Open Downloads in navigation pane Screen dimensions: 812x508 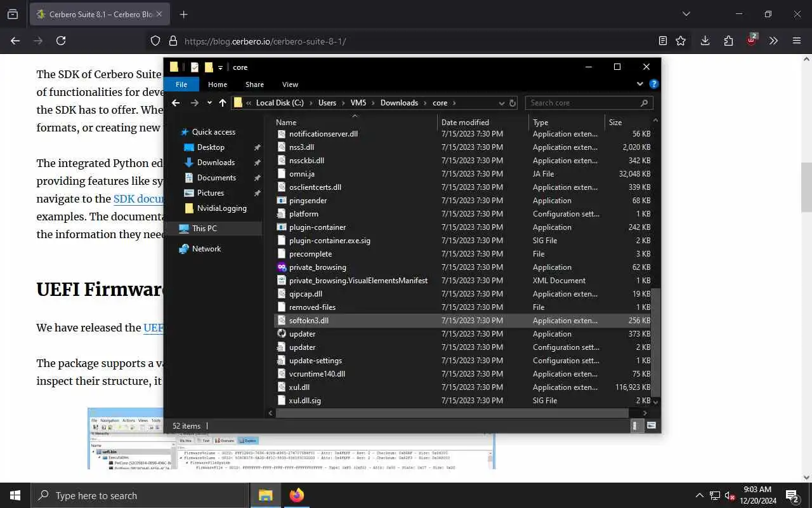tap(216, 163)
